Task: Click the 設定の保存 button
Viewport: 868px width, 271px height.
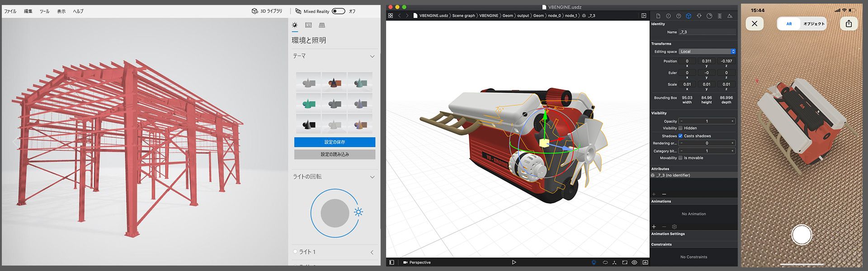Action: pos(335,142)
